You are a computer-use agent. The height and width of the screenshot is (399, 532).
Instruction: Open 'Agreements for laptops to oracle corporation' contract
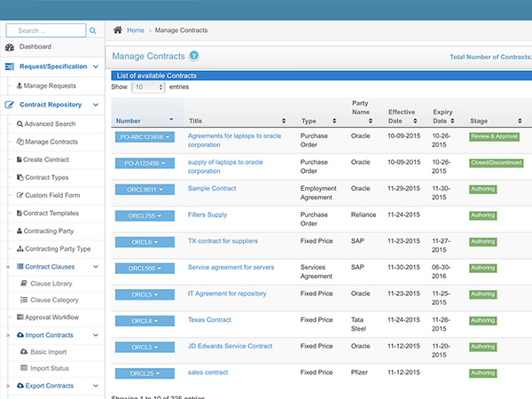click(234, 140)
